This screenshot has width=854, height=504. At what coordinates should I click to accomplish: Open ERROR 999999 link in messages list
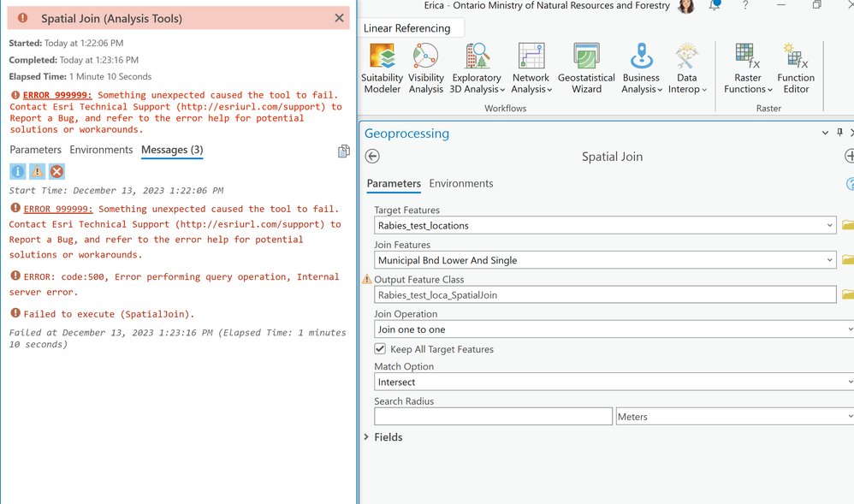tap(58, 209)
